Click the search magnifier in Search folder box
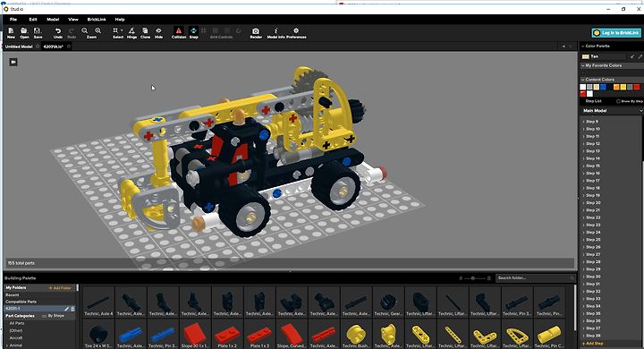This screenshot has width=644, height=349. 572,278
